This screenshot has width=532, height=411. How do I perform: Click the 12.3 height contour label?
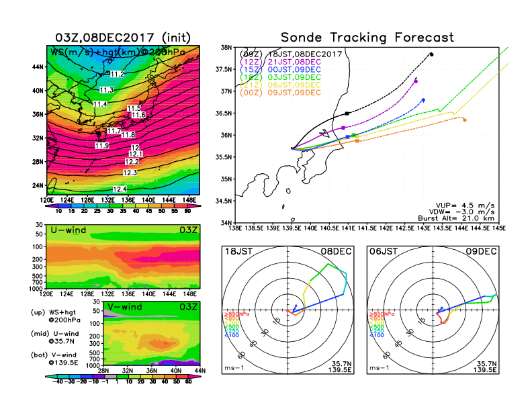[x=130, y=173]
